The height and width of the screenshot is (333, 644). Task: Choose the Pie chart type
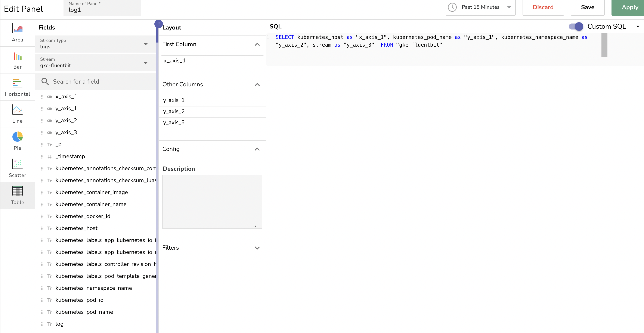(x=17, y=141)
